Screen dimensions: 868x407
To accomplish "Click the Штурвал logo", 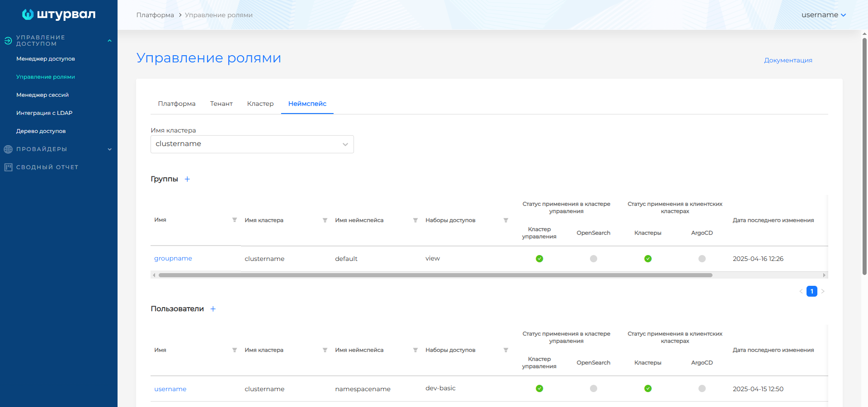I will [59, 14].
